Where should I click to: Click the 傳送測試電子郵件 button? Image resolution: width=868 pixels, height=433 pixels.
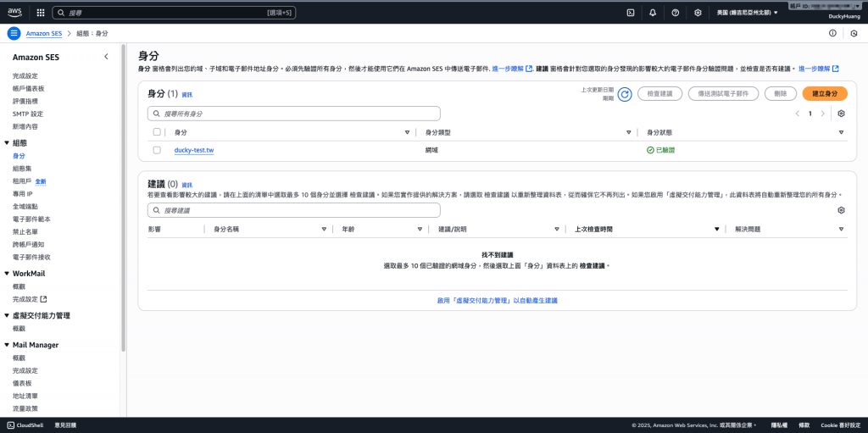tap(723, 94)
